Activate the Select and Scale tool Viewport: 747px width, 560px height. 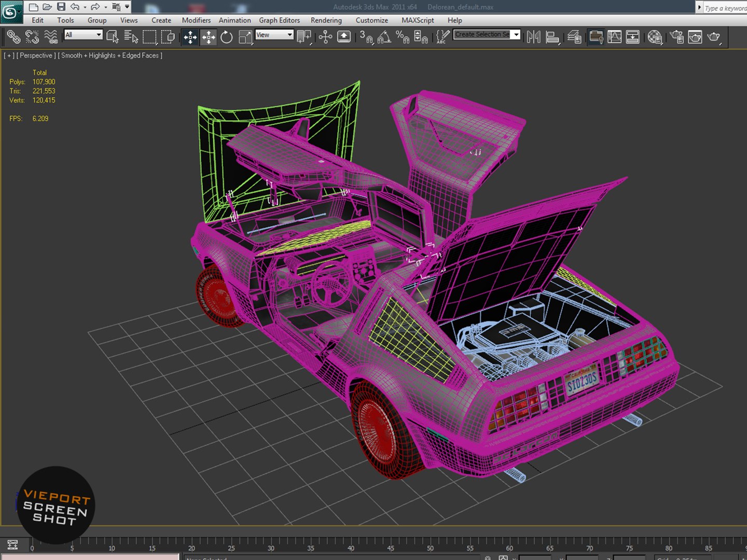[x=245, y=37]
